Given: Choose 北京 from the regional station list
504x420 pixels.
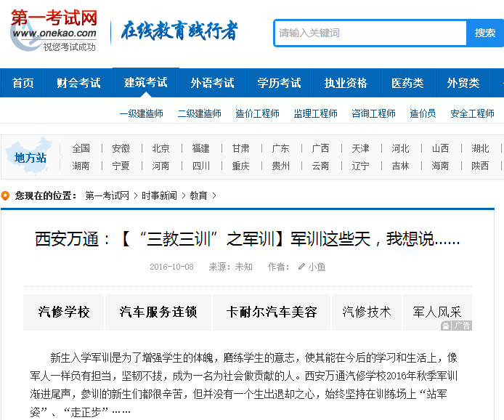Looking at the screenshot, I should (x=160, y=148).
